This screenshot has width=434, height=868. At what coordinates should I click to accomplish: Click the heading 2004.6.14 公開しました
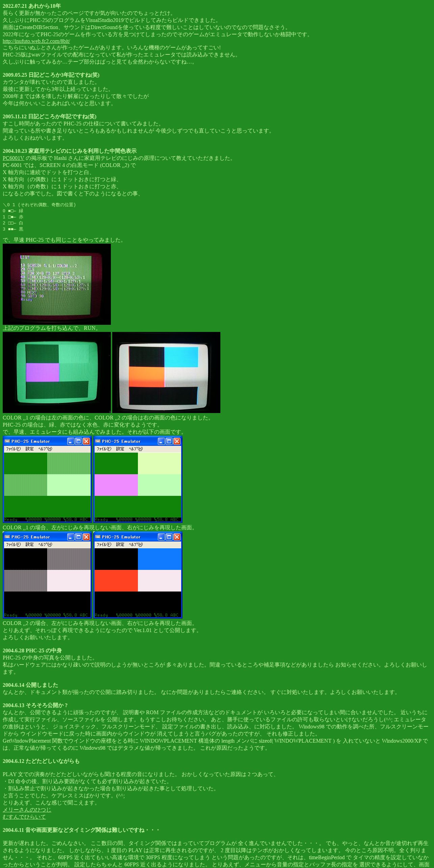(30, 685)
